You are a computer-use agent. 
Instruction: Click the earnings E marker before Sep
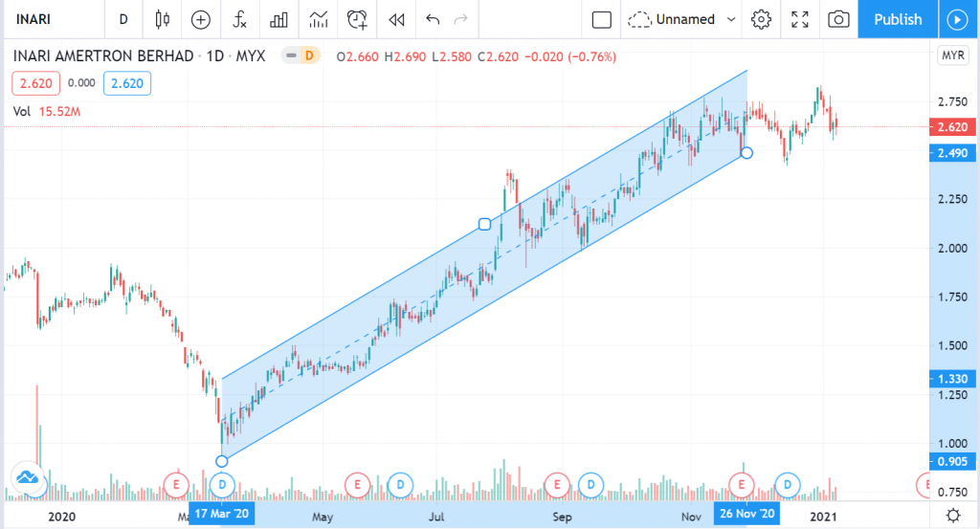557,485
